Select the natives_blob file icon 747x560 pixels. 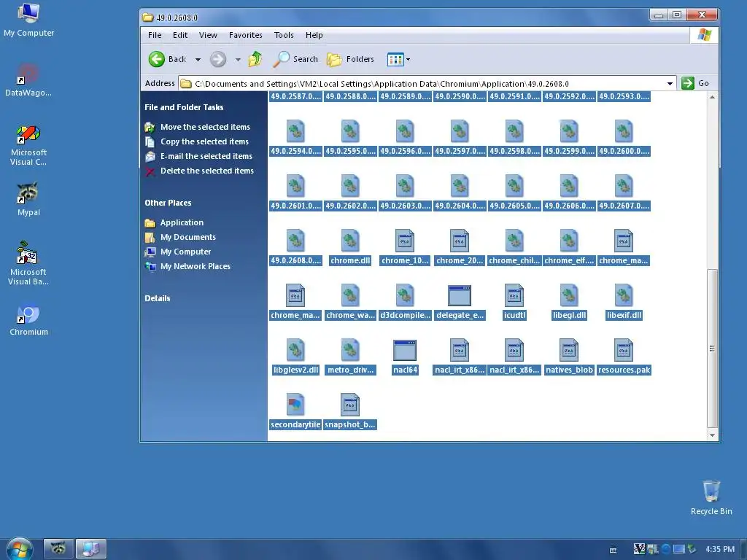pos(569,350)
